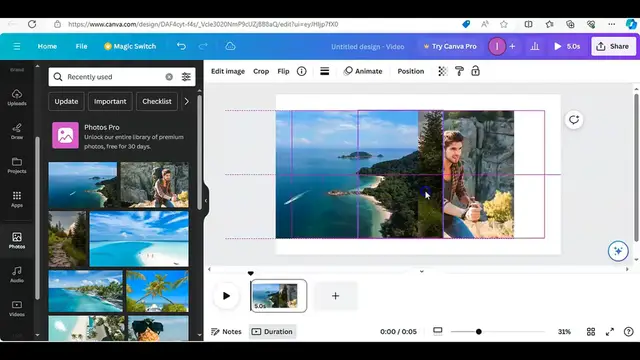Open the Insights bar chart icon
The image size is (640, 360).
point(535,47)
